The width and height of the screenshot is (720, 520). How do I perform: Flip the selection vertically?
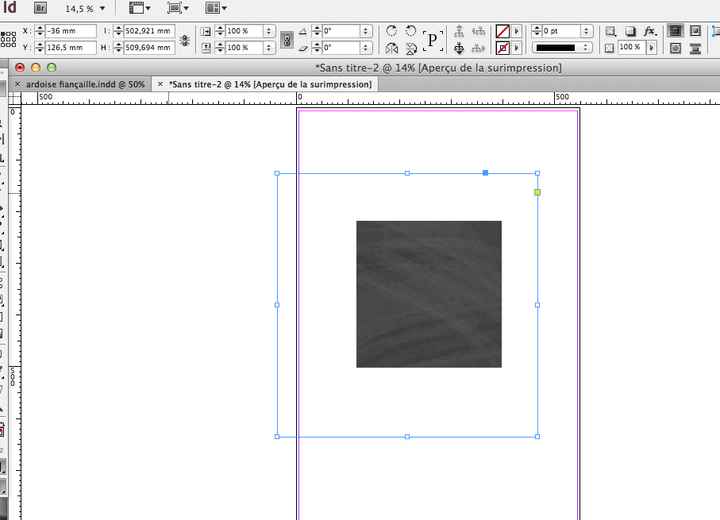tap(411, 48)
